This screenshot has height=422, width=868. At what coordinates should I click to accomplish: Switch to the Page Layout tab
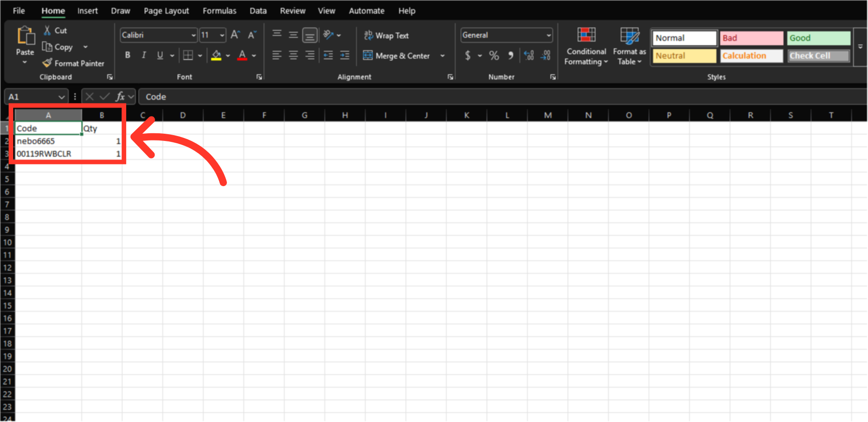pyautogui.click(x=166, y=10)
